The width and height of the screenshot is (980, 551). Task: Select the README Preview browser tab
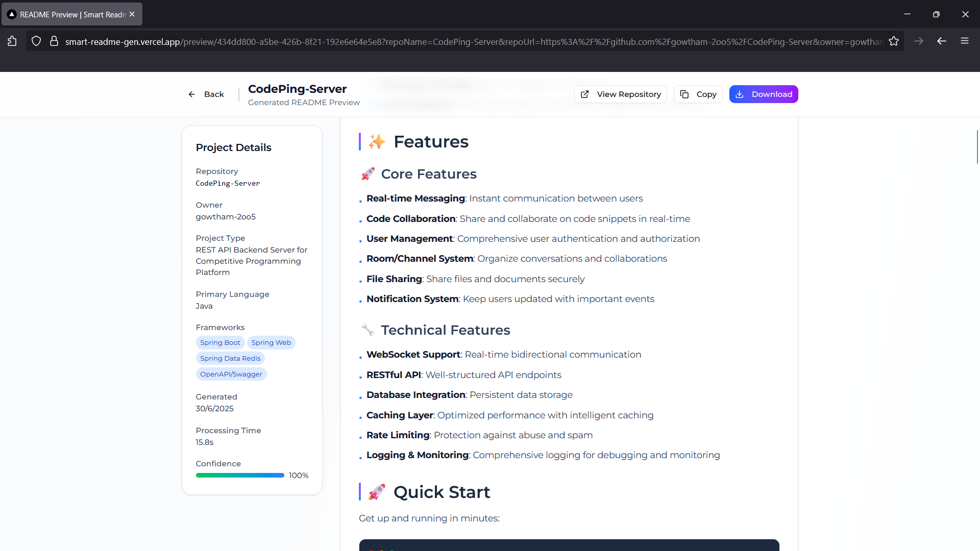[71, 14]
